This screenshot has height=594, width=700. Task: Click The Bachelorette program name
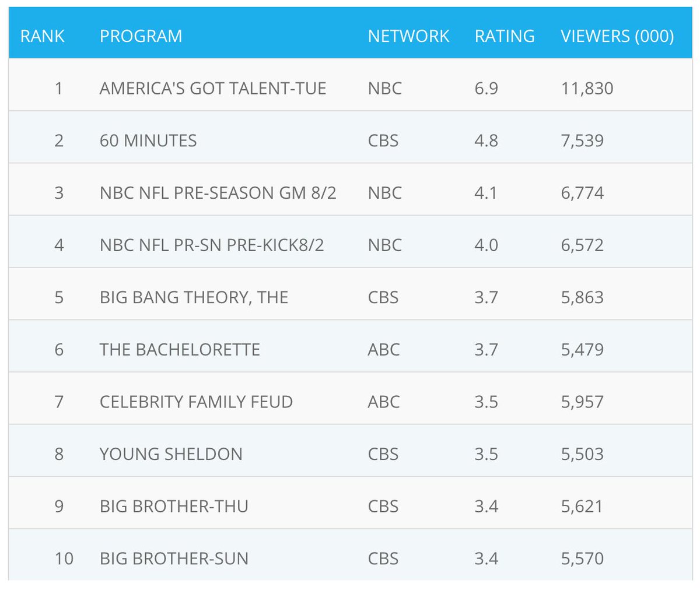click(x=180, y=350)
